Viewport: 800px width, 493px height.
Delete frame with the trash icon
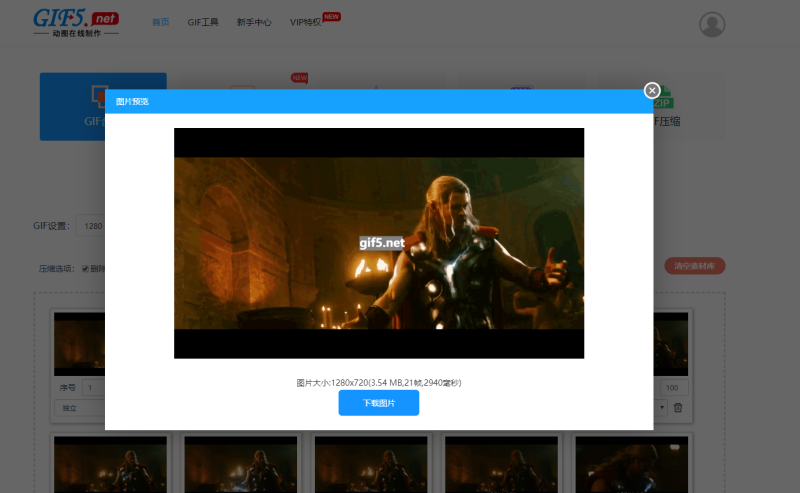tap(678, 408)
